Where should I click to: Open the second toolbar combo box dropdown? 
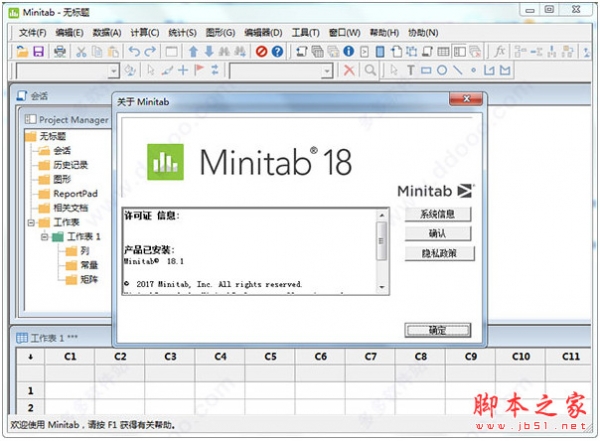tap(326, 71)
